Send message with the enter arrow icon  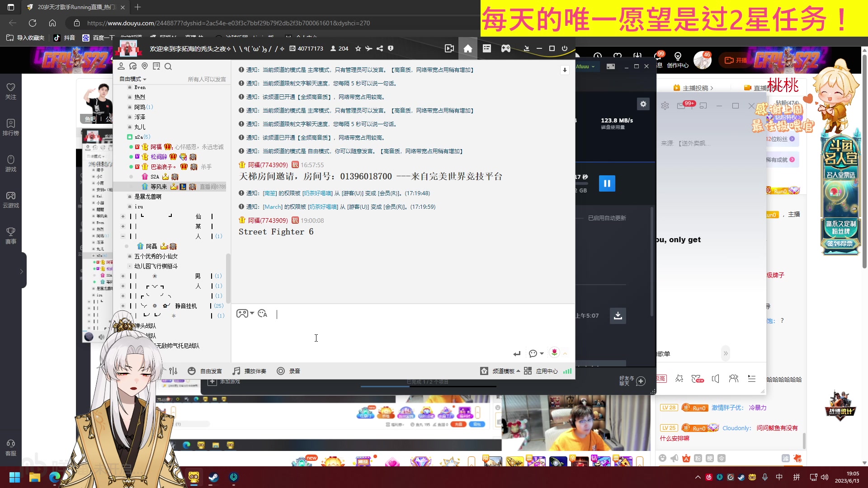tap(517, 353)
